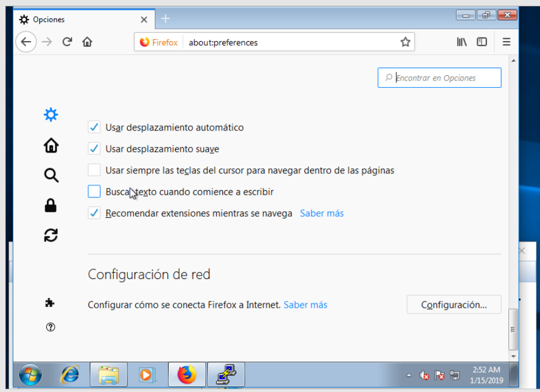Screen dimensions: 540x392
Task: Click 'Saber más' link beside network settings
Action: pos(305,305)
